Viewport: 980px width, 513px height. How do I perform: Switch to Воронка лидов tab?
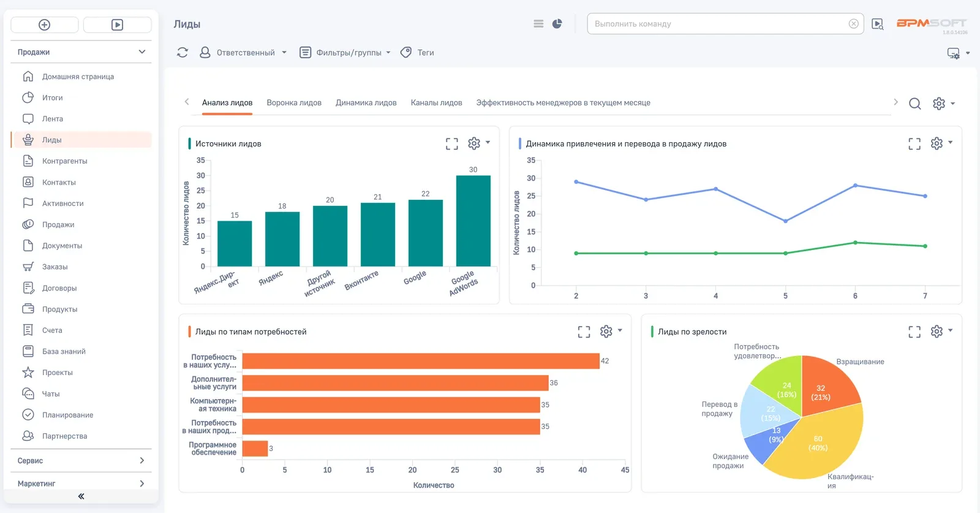[294, 103]
